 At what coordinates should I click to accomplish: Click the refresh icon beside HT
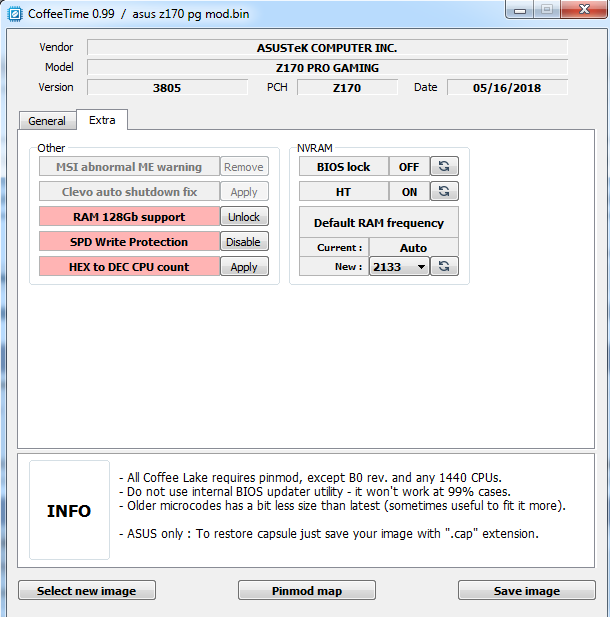(x=444, y=192)
